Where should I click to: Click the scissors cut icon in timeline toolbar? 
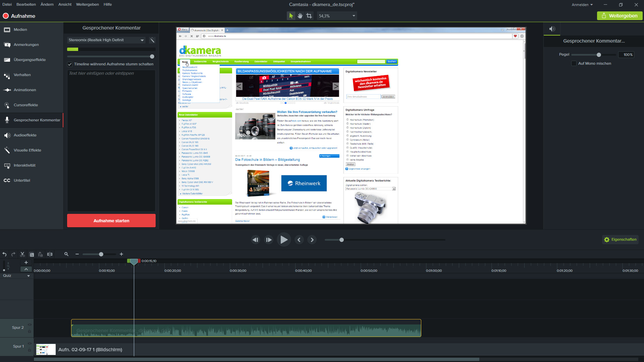point(22,254)
